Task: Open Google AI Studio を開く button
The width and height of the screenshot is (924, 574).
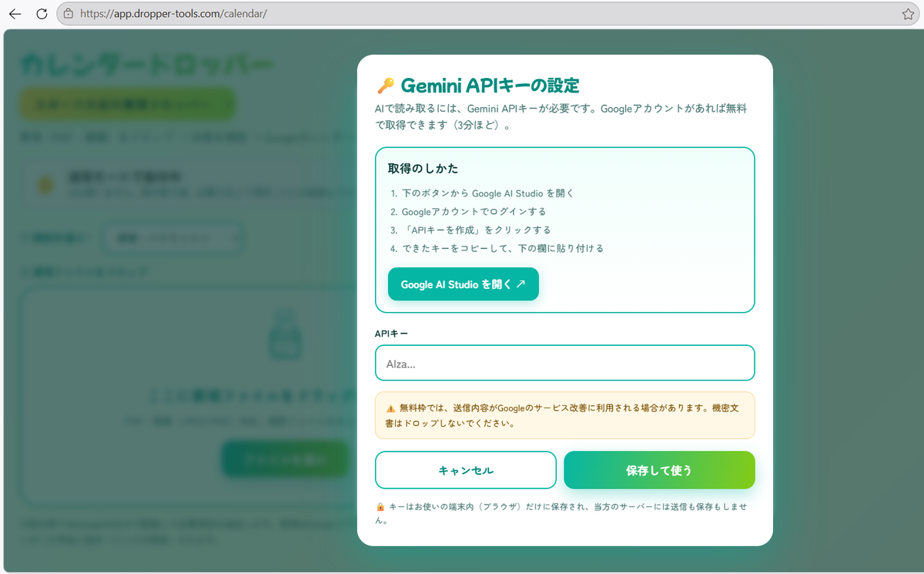Action: pos(464,284)
